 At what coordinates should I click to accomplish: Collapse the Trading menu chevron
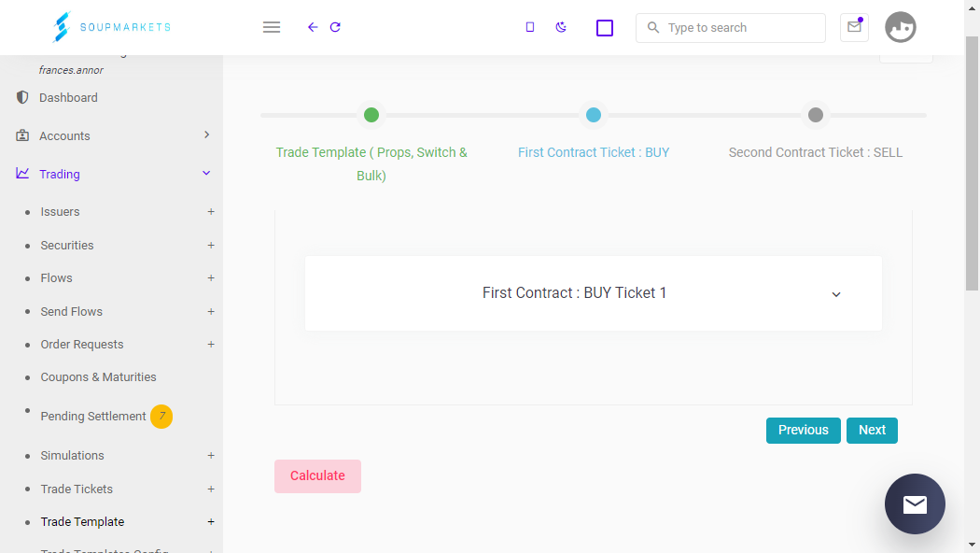(206, 174)
